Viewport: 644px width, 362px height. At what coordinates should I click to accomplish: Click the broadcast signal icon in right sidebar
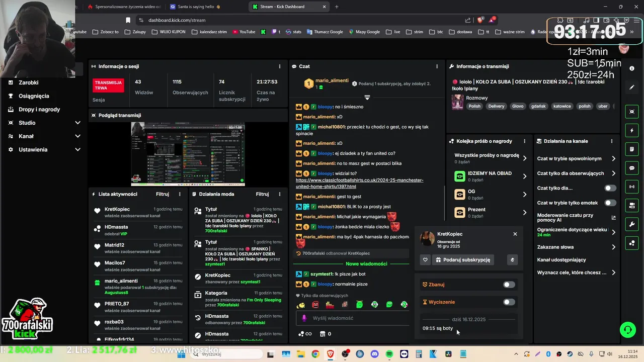click(632, 187)
